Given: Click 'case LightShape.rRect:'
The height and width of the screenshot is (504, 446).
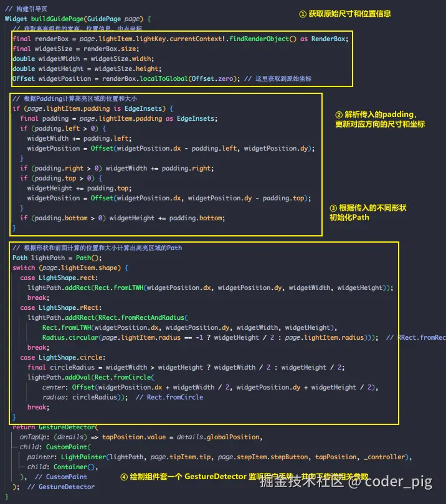Looking at the screenshot, I should coord(61,308).
